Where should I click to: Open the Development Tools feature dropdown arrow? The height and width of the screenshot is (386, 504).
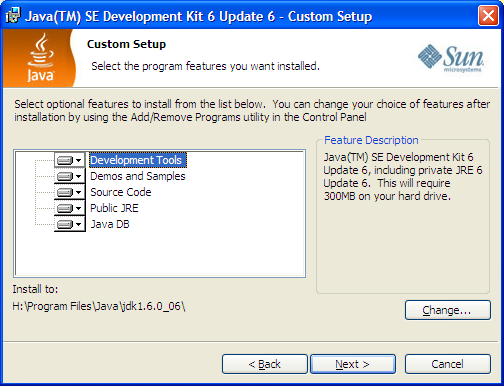(x=79, y=160)
